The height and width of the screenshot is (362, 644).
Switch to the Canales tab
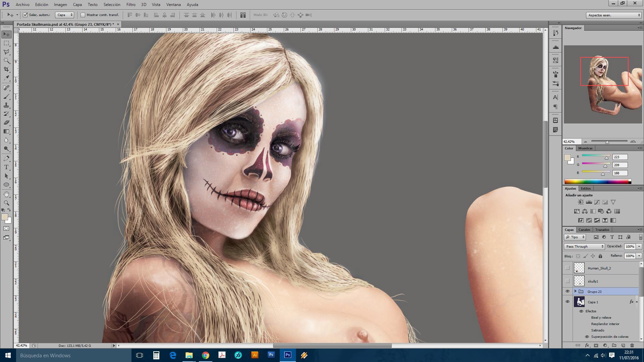click(584, 230)
